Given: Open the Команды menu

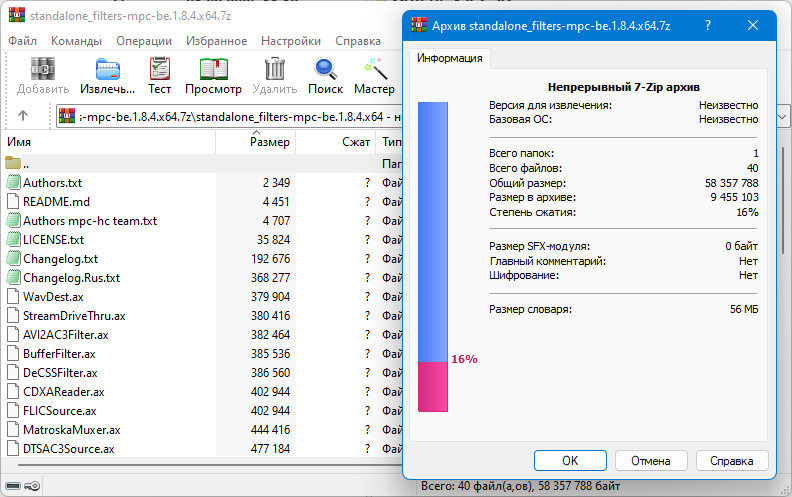Looking at the screenshot, I should pyautogui.click(x=76, y=41).
